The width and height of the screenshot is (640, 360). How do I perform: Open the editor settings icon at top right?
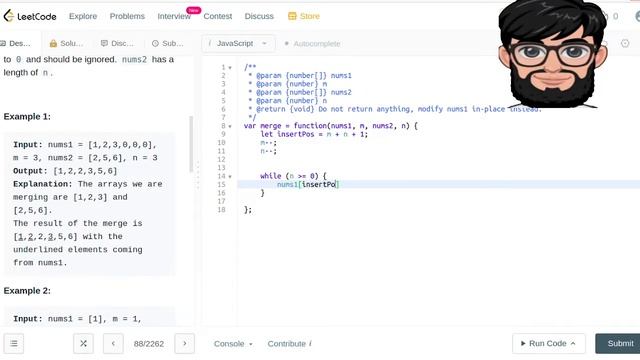click(x=625, y=43)
